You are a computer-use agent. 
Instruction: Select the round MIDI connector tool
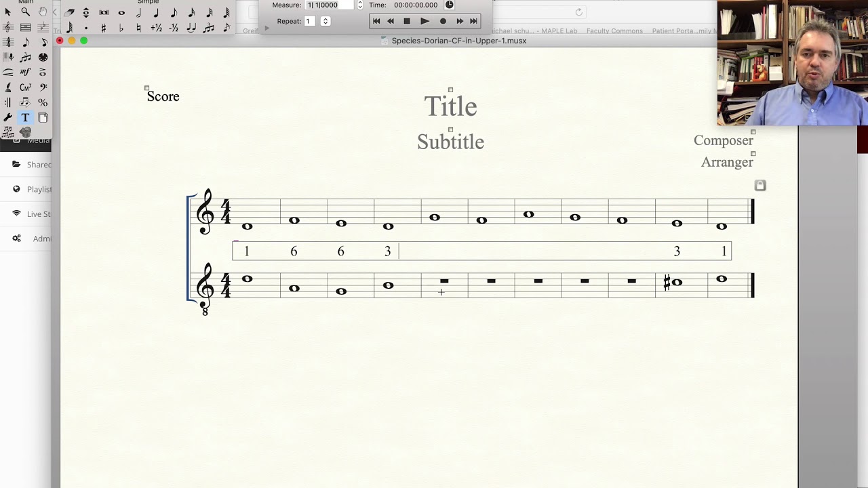tap(43, 58)
